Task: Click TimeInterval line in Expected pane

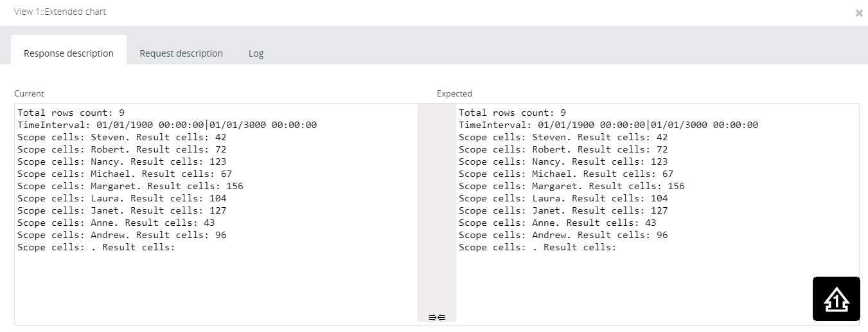Action: tap(608, 125)
